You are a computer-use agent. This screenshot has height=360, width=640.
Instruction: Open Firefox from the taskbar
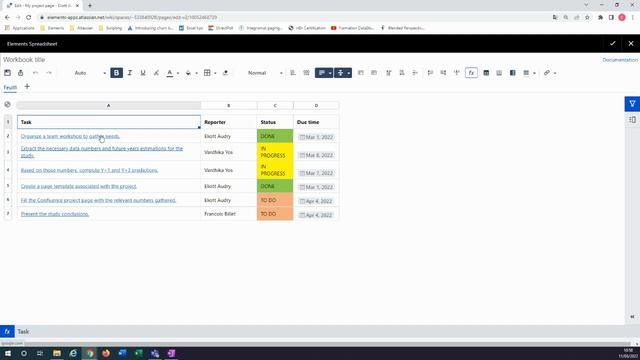[x=106, y=353]
